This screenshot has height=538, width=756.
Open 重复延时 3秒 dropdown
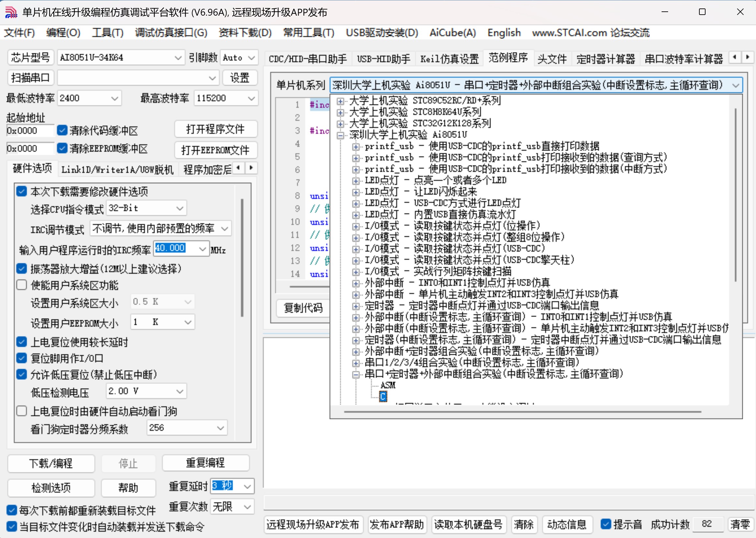[232, 486]
